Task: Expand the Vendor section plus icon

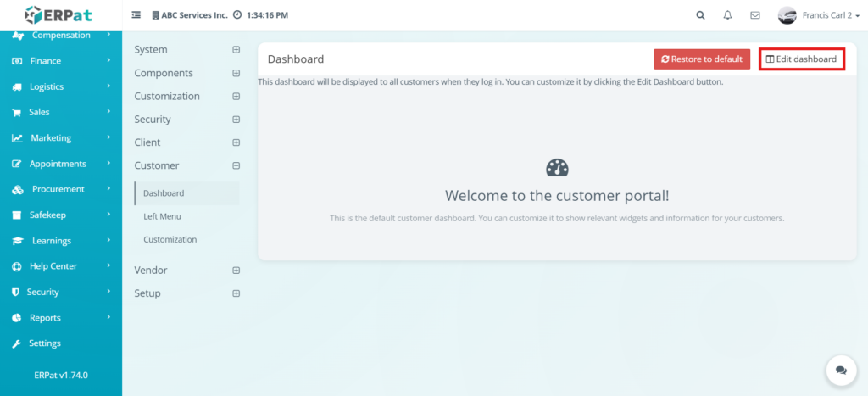Action: [236, 271]
